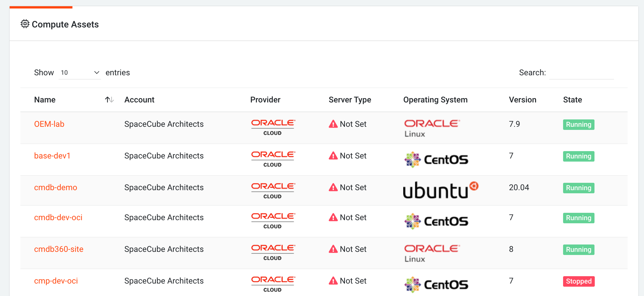This screenshot has height=296, width=644.
Task: Click Oracle Cloud logo in cmp-dev-oci row
Action: point(273,284)
